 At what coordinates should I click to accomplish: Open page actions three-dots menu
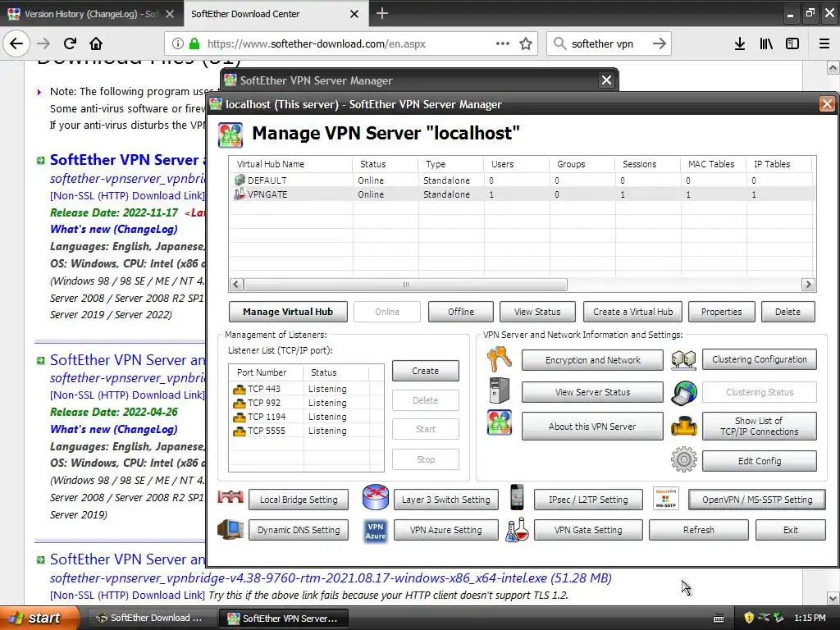(503, 43)
